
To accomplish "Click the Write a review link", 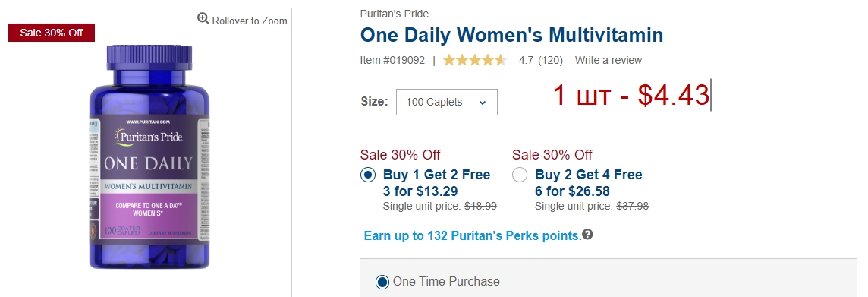I will 609,60.
